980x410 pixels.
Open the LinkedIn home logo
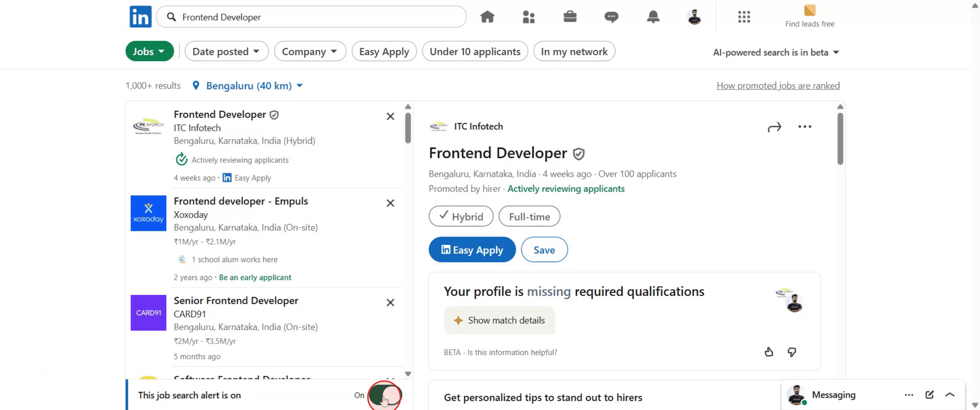tap(140, 17)
